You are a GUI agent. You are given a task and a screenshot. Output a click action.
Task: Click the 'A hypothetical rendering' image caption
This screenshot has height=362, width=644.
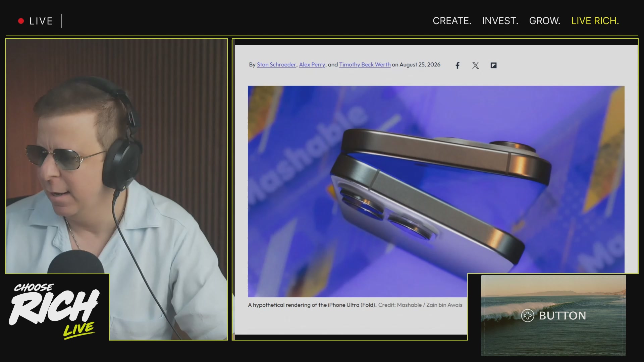click(312, 305)
